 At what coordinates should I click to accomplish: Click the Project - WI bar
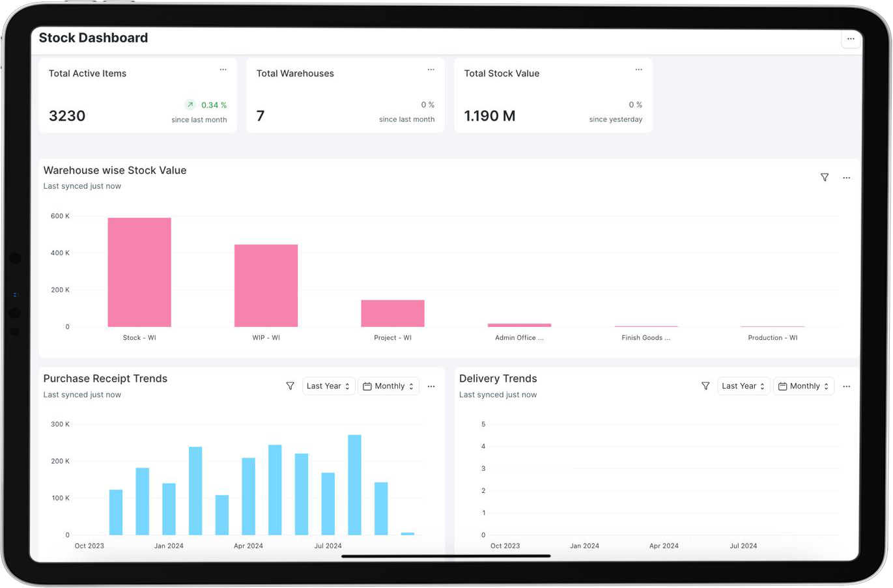tap(393, 313)
